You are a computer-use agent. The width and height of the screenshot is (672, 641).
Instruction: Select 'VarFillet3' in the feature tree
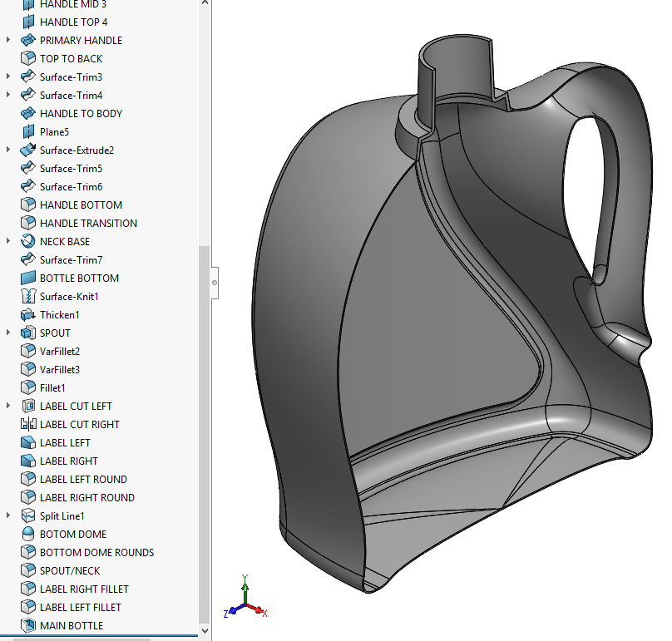tap(60, 370)
